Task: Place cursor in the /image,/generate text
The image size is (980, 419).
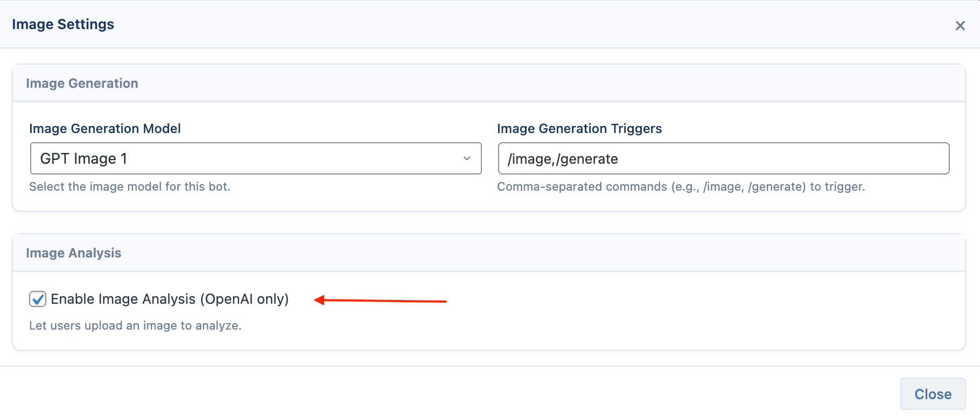Action: pyautogui.click(x=563, y=159)
